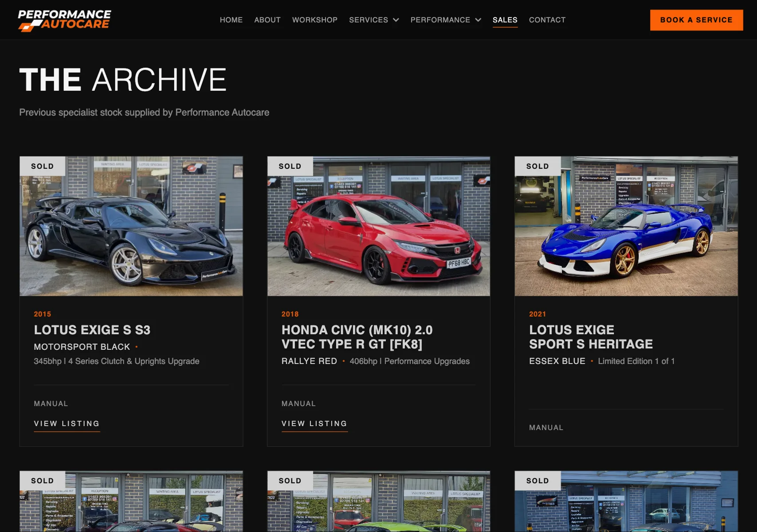View listing for Lotus Exige S S3
This screenshot has height=532, width=757.
tap(67, 424)
